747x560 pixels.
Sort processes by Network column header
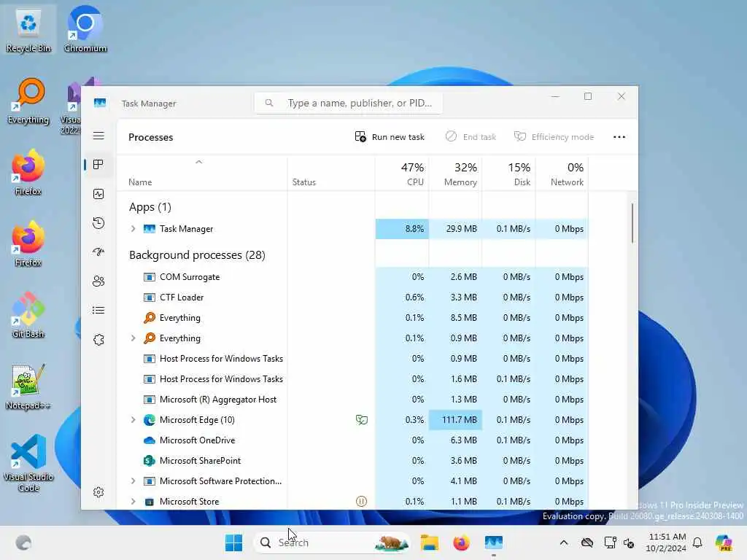(x=562, y=174)
